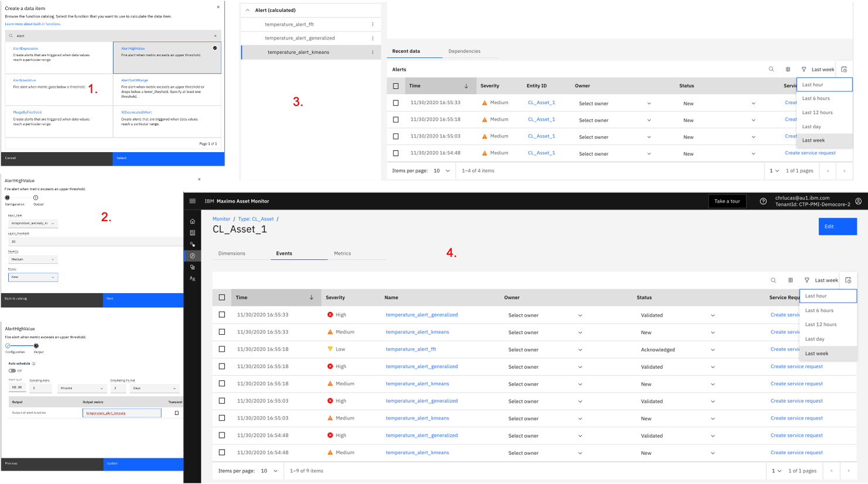Toggle Auto schedule on
This screenshot has height=484, width=868.
click(12, 371)
